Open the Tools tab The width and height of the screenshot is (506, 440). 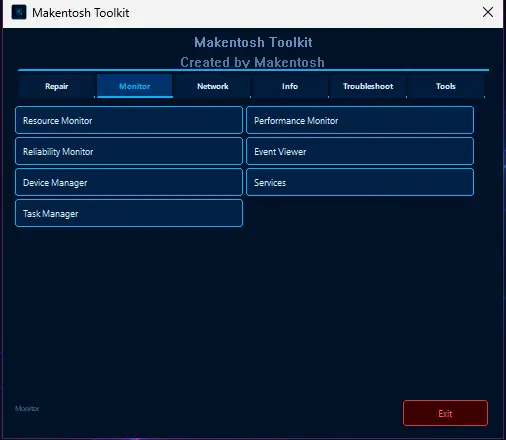click(446, 86)
